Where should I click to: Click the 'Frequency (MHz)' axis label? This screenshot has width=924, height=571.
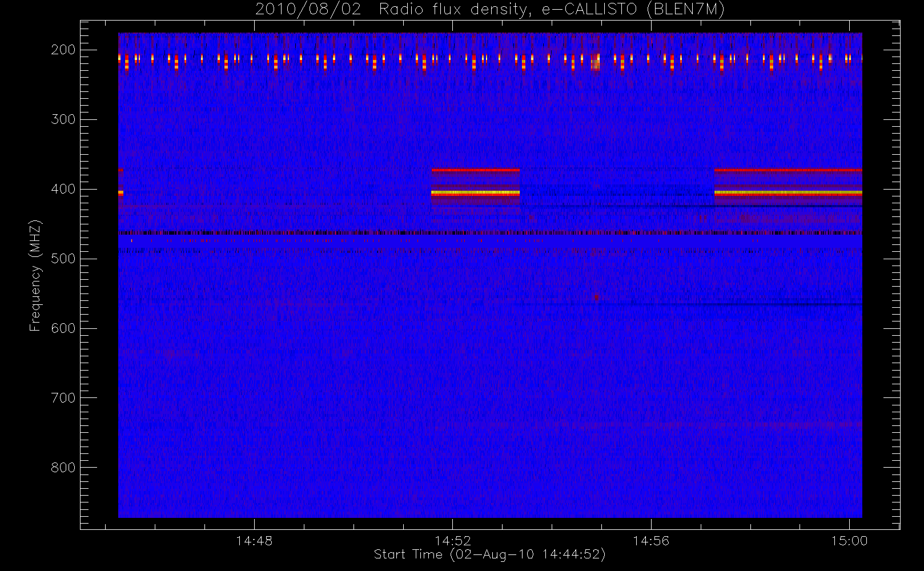[x=35, y=275]
